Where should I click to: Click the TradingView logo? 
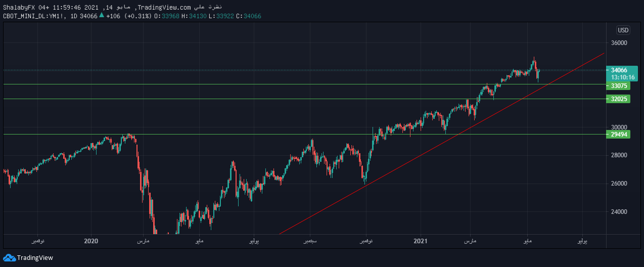click(28, 258)
